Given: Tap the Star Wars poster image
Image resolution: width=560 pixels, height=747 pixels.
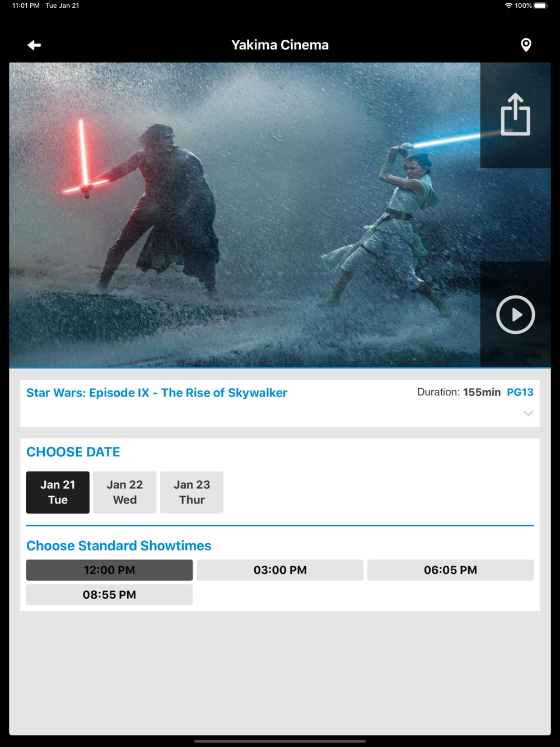Looking at the screenshot, I should 245,215.
